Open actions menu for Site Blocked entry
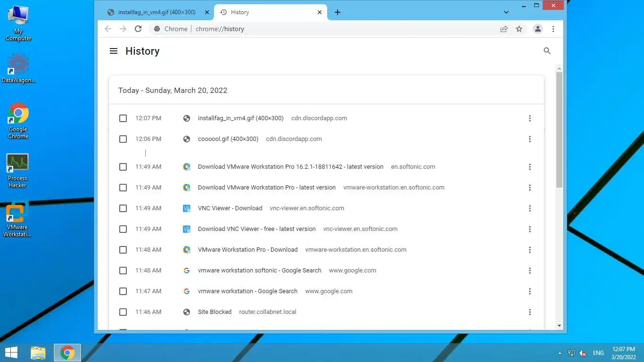Viewport: 644px width, 362px height. click(x=530, y=312)
